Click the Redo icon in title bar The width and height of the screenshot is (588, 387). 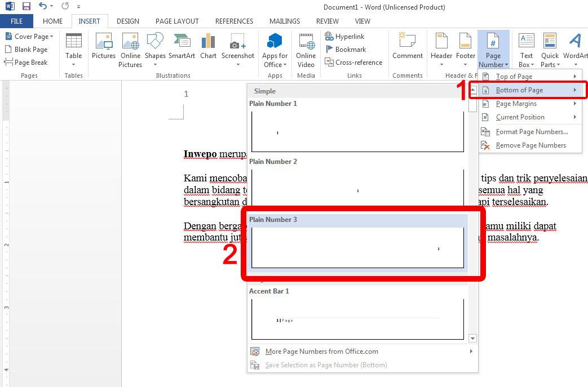[x=65, y=6]
